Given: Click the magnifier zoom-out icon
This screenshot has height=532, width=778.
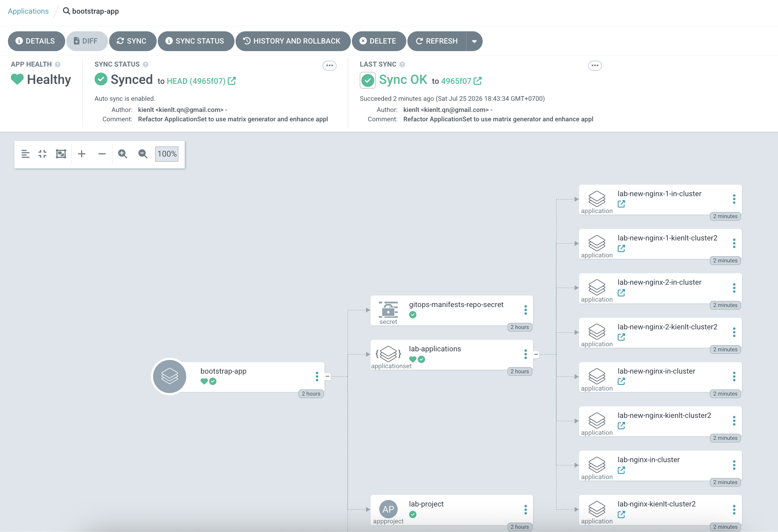Looking at the screenshot, I should (x=143, y=154).
